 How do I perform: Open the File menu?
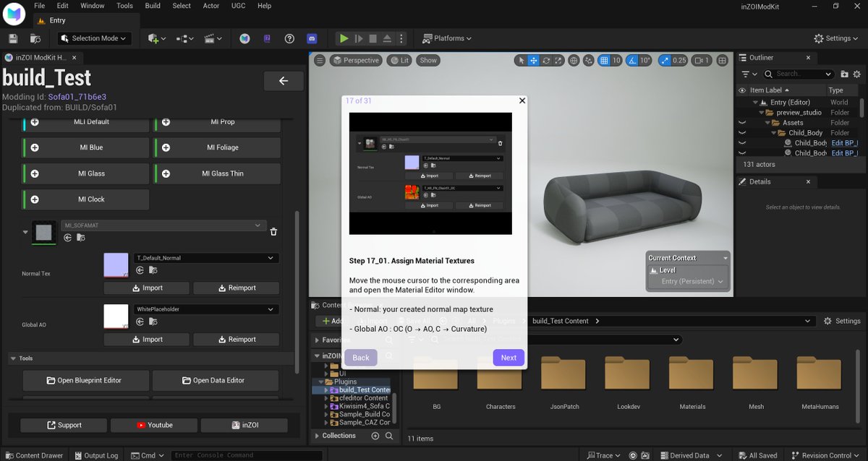40,6
